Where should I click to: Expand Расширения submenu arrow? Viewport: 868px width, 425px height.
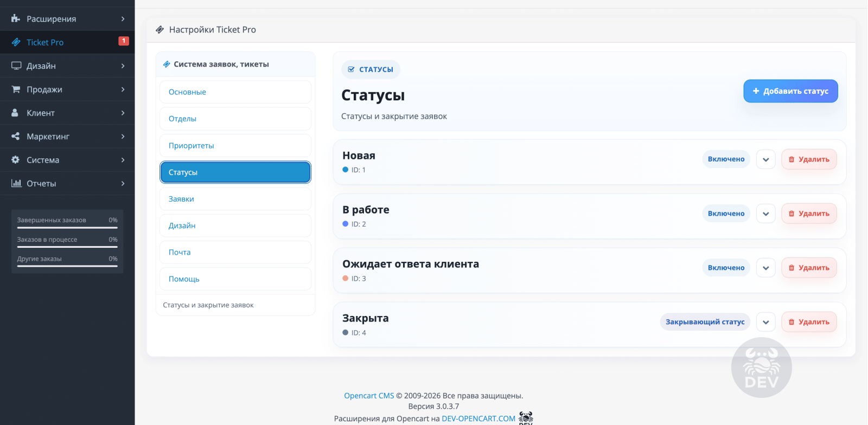tap(123, 19)
